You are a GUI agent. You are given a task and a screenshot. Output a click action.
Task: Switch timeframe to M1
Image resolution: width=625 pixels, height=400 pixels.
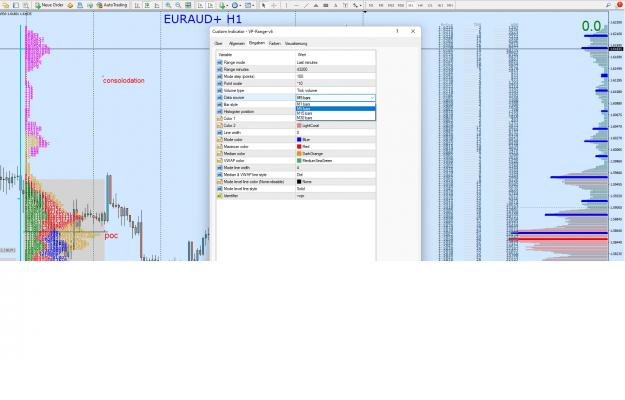pyautogui.click(x=371, y=5)
